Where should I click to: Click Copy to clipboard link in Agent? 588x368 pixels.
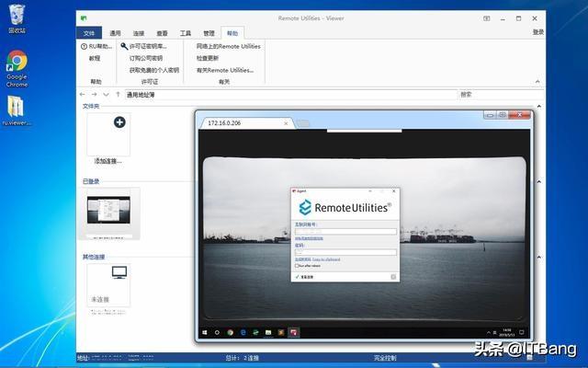click(326, 259)
